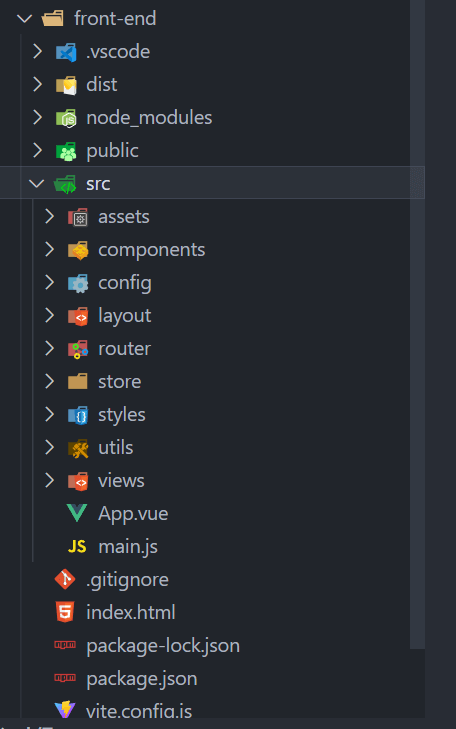456x729 pixels.
Task: Select the utils folder label
Action: 116,448
